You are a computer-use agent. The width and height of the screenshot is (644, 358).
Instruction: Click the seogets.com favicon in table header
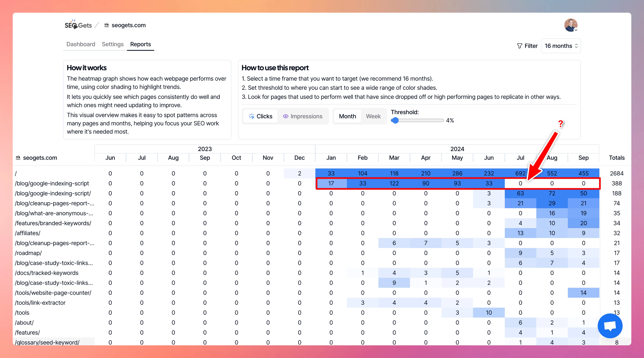(18, 158)
